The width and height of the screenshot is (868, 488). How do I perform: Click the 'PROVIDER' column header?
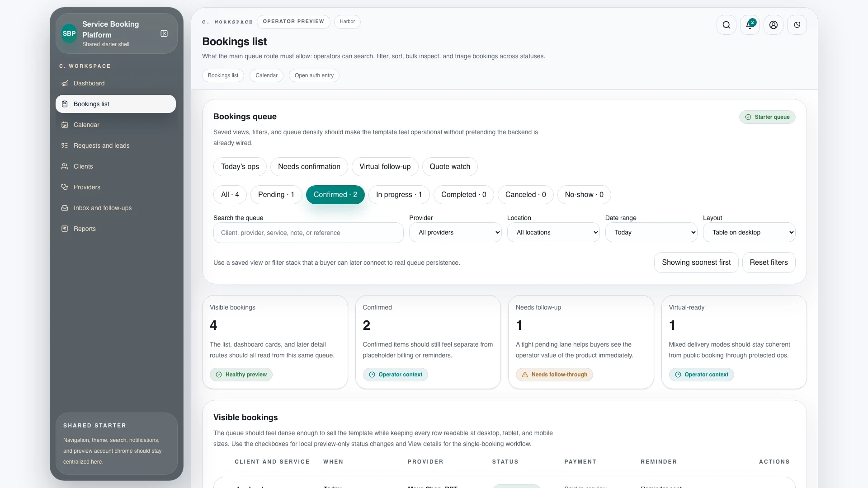425,462
